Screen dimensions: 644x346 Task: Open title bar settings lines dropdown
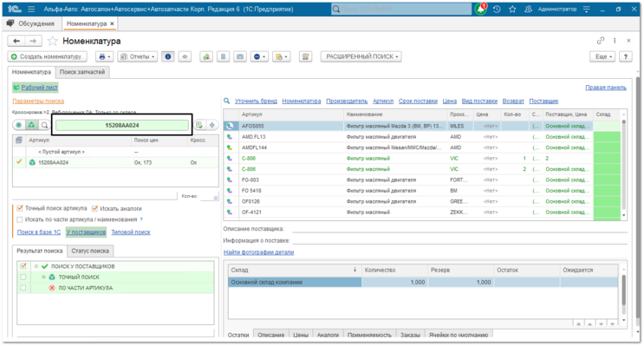(586, 9)
